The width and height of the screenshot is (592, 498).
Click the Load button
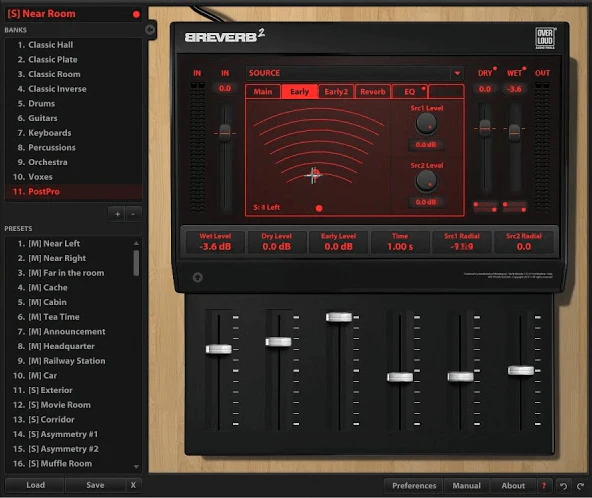point(35,485)
